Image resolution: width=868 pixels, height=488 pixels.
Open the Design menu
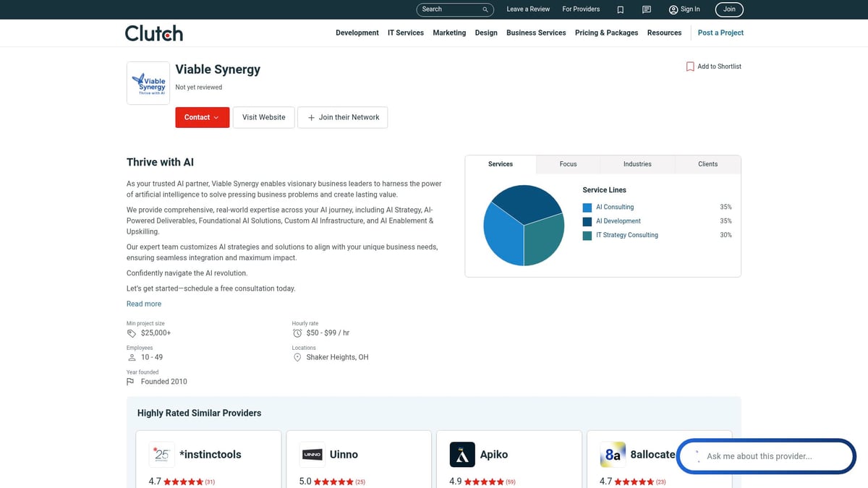[x=486, y=33]
